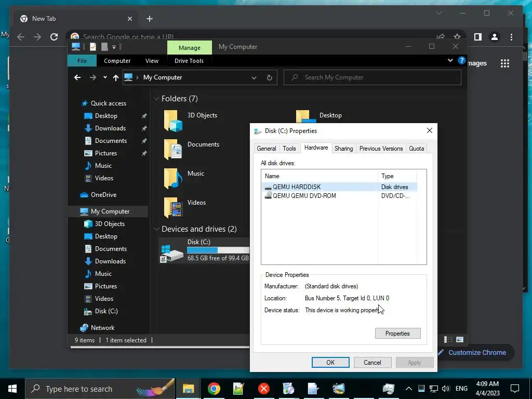532x399 pixels.
Task: Click the Properties quick access toolbar icon
Action: tap(92, 47)
